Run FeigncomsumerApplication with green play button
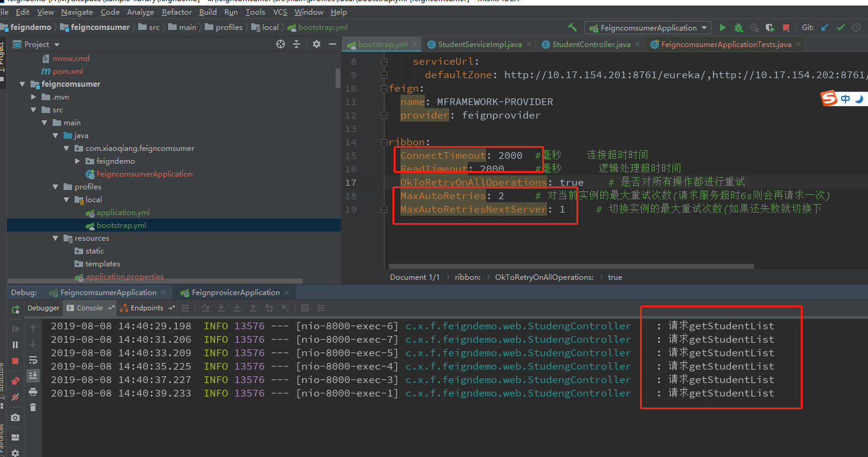Image resolution: width=868 pixels, height=457 pixels. coord(723,27)
